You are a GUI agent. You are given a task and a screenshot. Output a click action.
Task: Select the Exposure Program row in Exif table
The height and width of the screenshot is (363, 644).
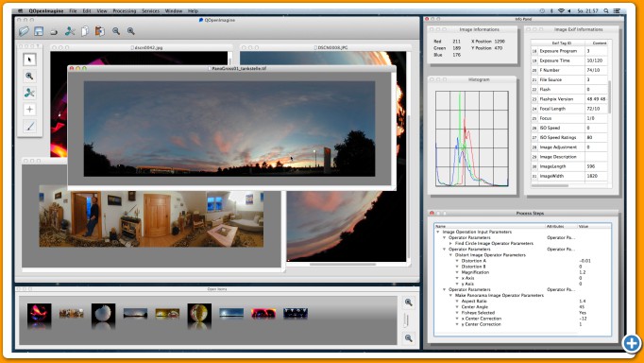click(x=569, y=51)
